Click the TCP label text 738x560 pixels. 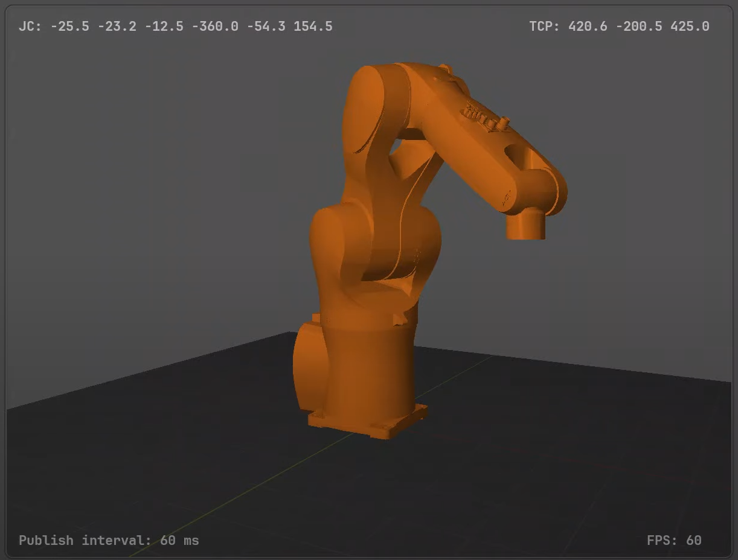coord(545,27)
